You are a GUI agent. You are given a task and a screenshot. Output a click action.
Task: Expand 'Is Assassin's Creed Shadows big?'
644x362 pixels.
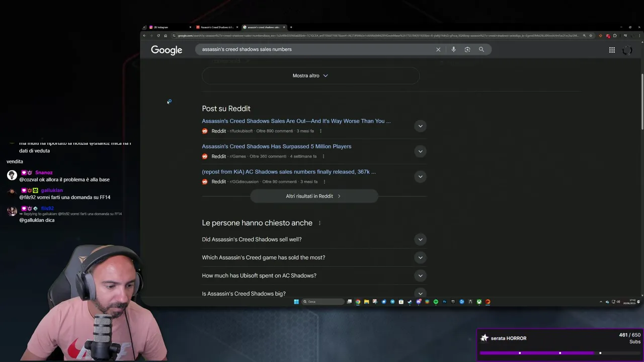(x=420, y=294)
